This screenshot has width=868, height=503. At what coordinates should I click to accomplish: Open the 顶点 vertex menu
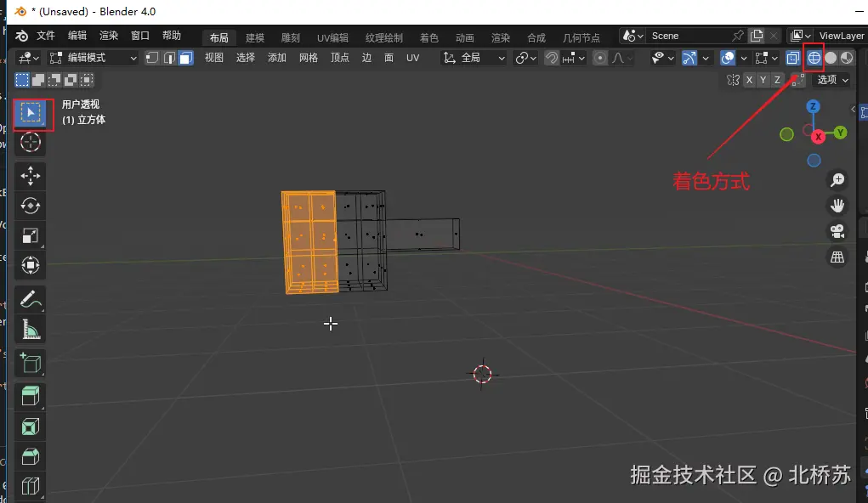(340, 58)
